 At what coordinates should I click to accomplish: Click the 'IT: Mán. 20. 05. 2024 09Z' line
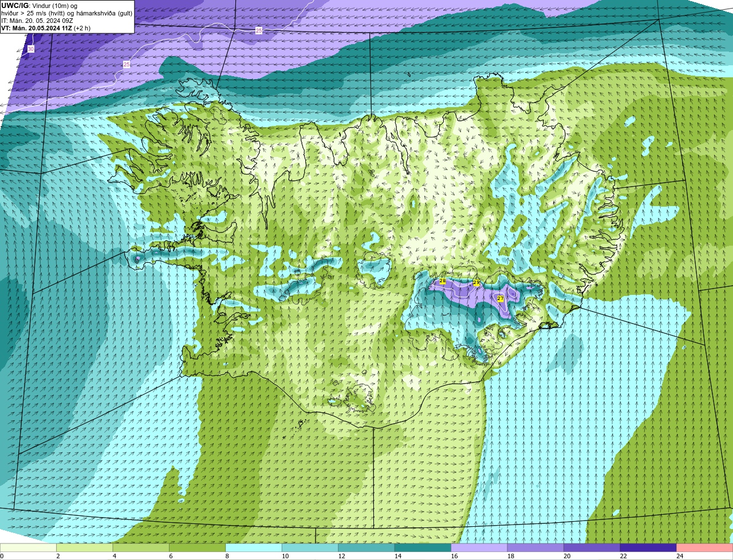click(37, 21)
